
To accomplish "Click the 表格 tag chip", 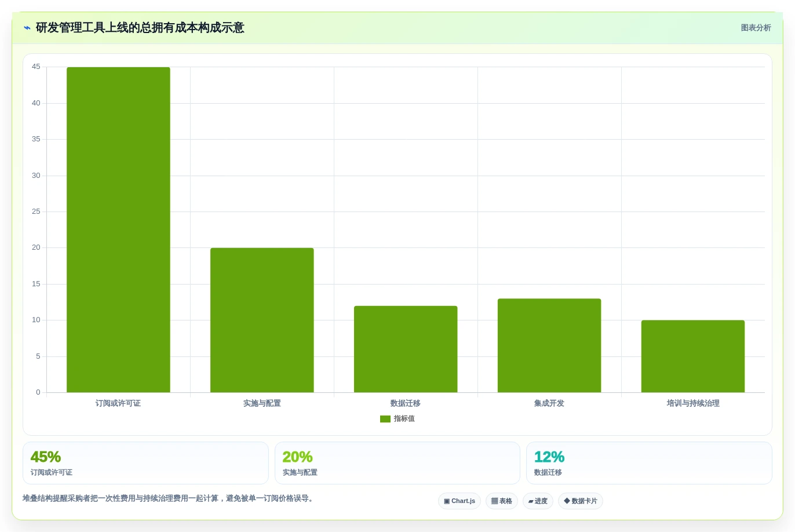I will pyautogui.click(x=502, y=501).
